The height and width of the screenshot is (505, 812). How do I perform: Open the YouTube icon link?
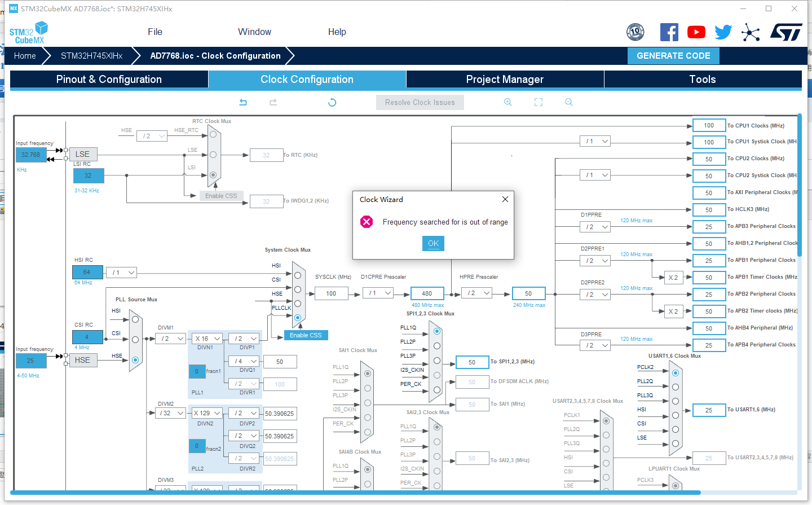coord(696,32)
